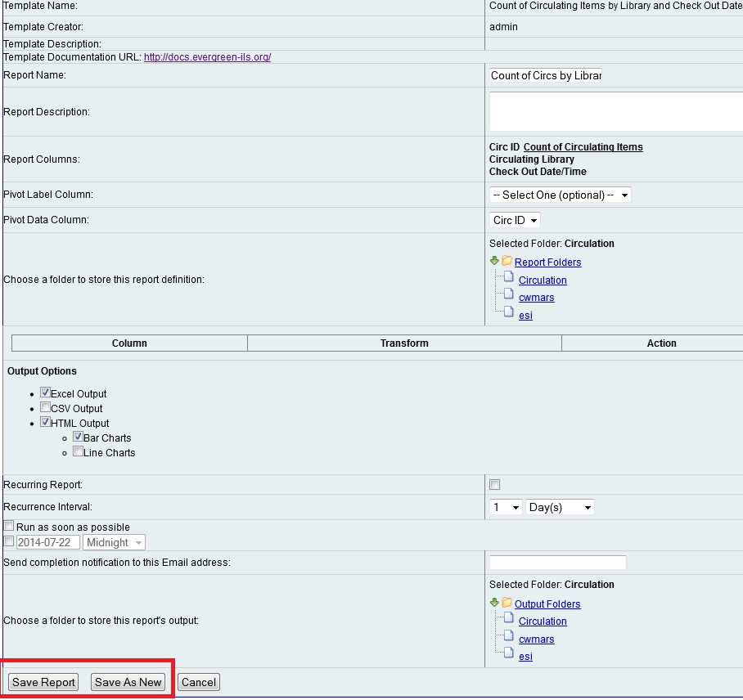Choose Circulation folder under Output Folders
The image size is (743, 700).
tap(543, 621)
